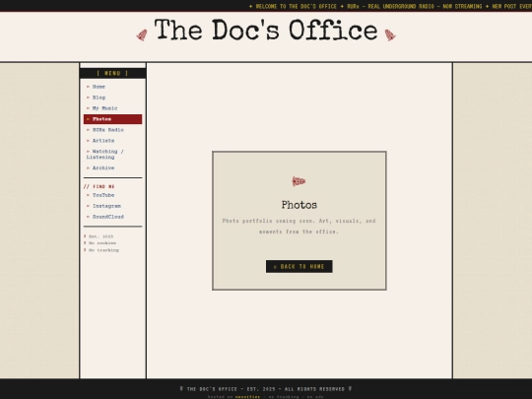This screenshot has height=399, width=532.
Task: Click the Back to Home button
Action: [299, 267]
